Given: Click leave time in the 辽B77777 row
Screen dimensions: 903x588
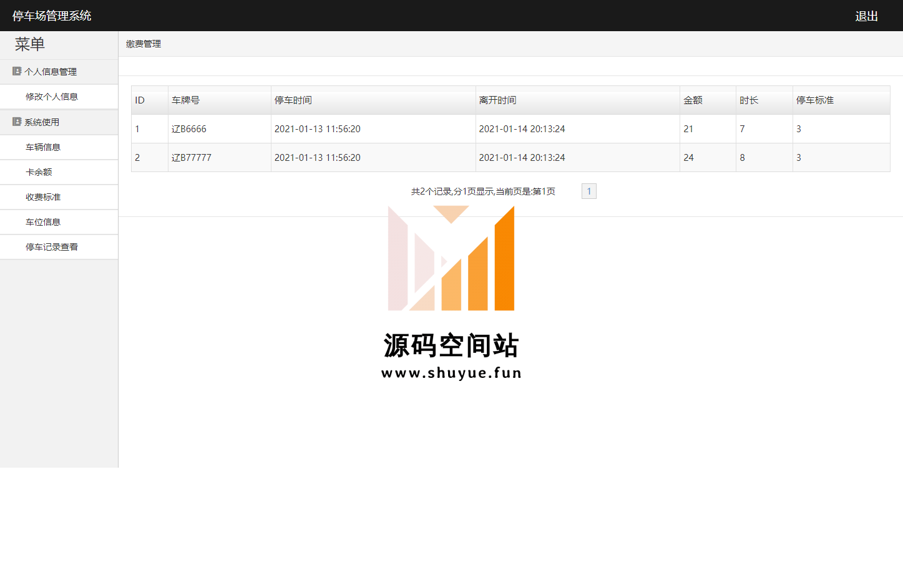Looking at the screenshot, I should click(x=578, y=158).
